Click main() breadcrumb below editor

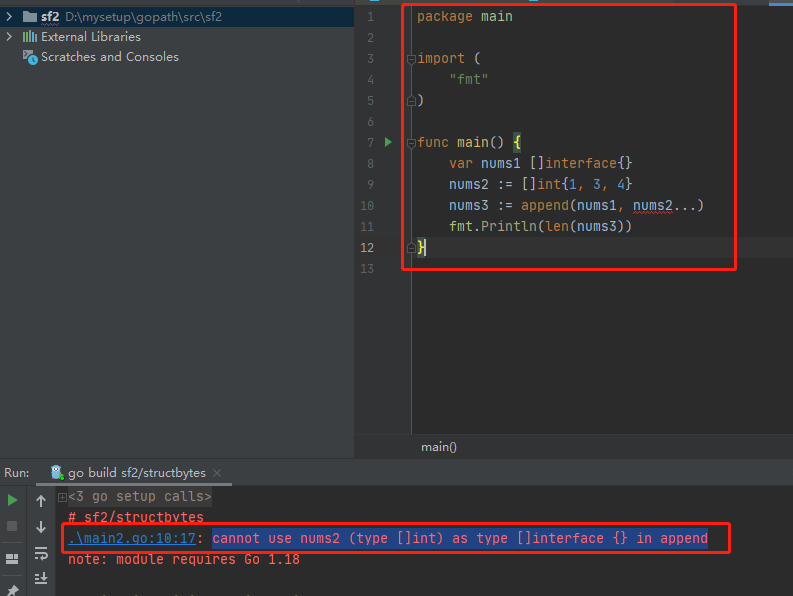coord(439,447)
